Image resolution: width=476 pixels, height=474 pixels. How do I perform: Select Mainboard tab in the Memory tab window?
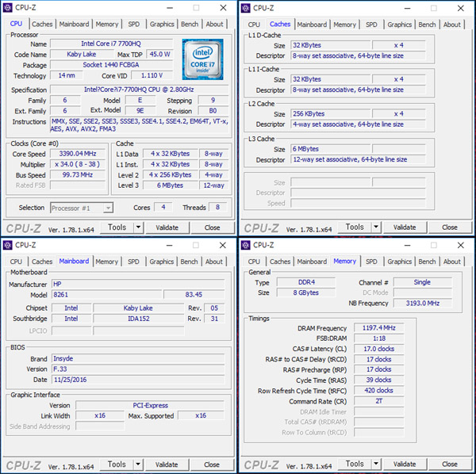312,262
